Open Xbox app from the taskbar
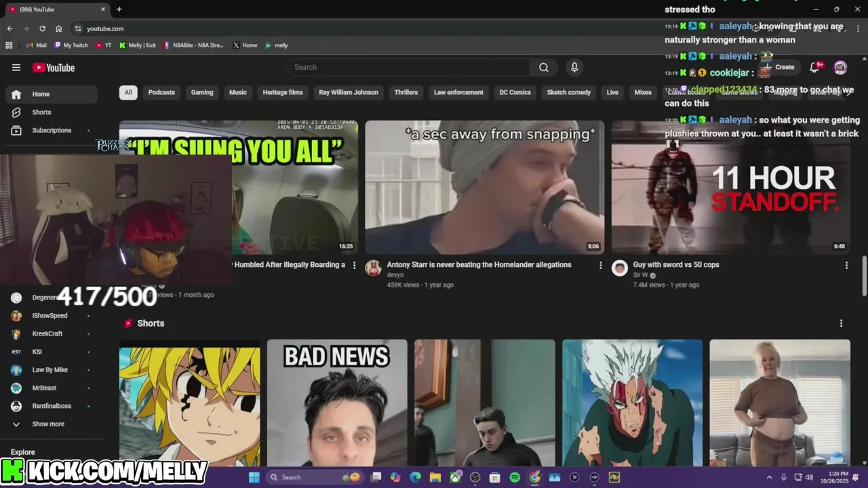 coord(455,477)
